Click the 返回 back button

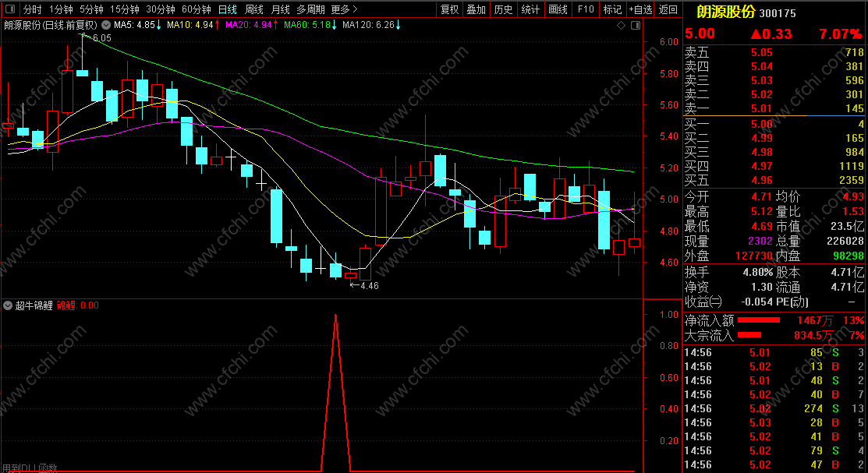click(668, 9)
